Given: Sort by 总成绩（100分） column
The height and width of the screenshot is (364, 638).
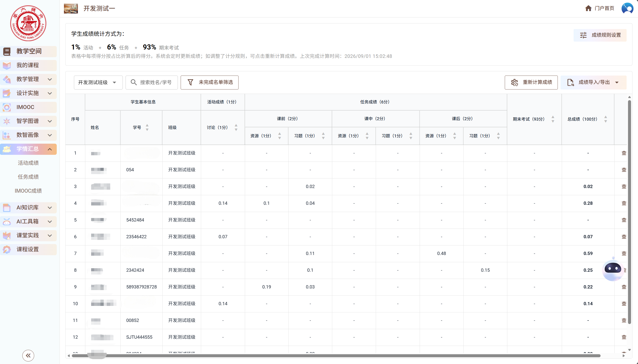Looking at the screenshot, I should coord(605,119).
